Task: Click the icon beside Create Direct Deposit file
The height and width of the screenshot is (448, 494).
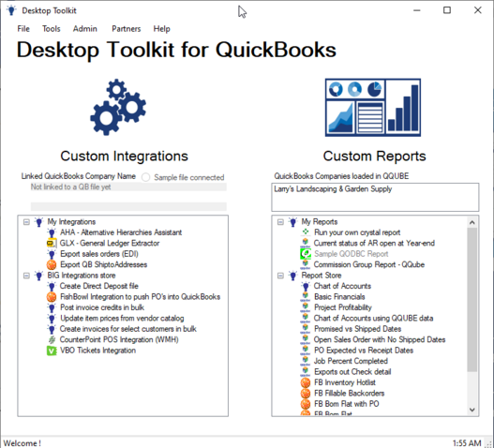Action: [x=52, y=287]
